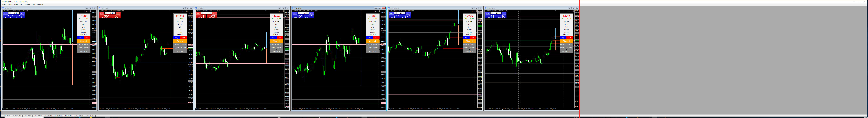Open the Pohled menu
Screen dimensions: 868x118
[x=10, y=5]
